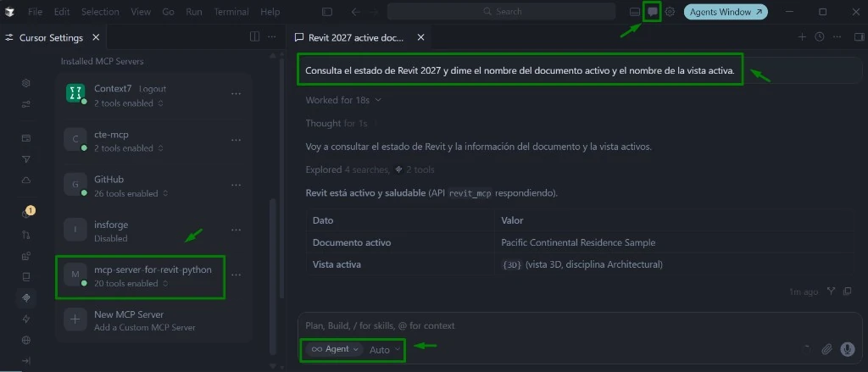Viewport: 868px width, 372px height.
Task: Open settings gear in title bar
Action: point(670,12)
